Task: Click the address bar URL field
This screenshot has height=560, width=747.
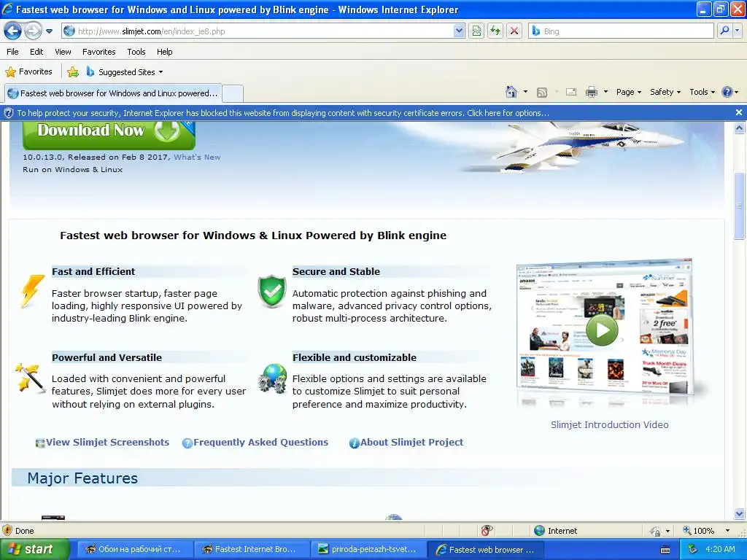Action: [258, 31]
